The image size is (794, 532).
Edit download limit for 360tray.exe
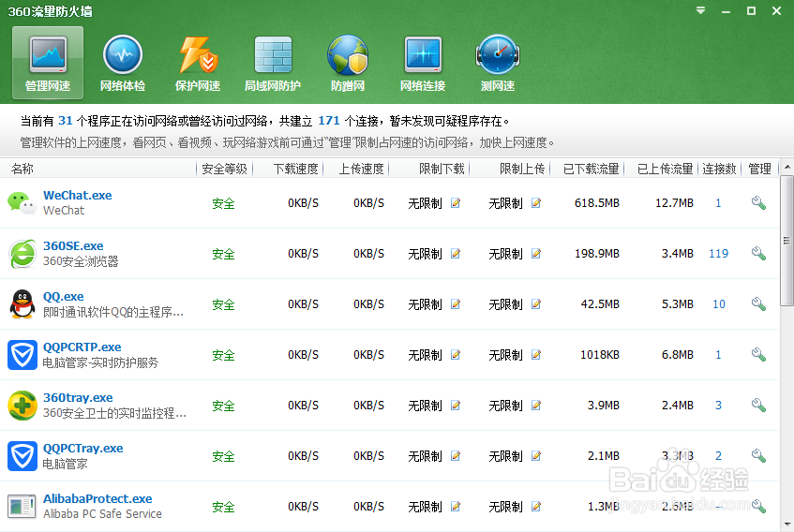click(456, 405)
